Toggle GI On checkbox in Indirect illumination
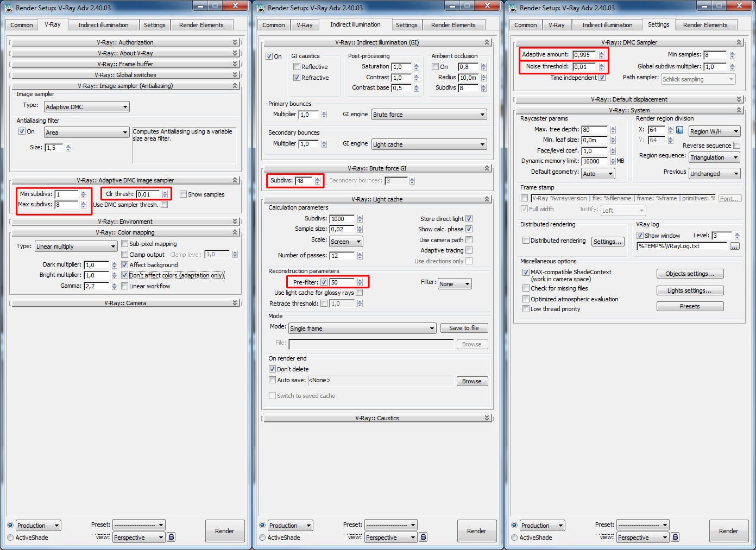Viewport: 756px width, 550px height. point(269,56)
